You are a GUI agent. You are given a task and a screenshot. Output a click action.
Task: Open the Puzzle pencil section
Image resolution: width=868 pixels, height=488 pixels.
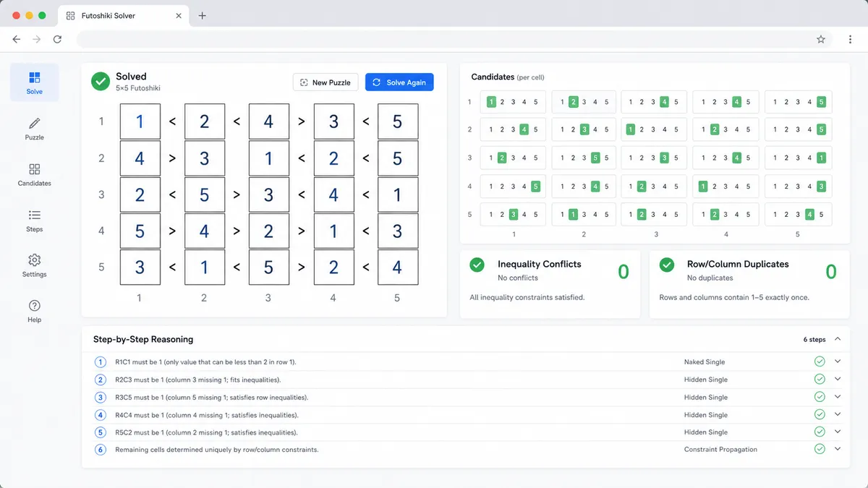pos(35,129)
